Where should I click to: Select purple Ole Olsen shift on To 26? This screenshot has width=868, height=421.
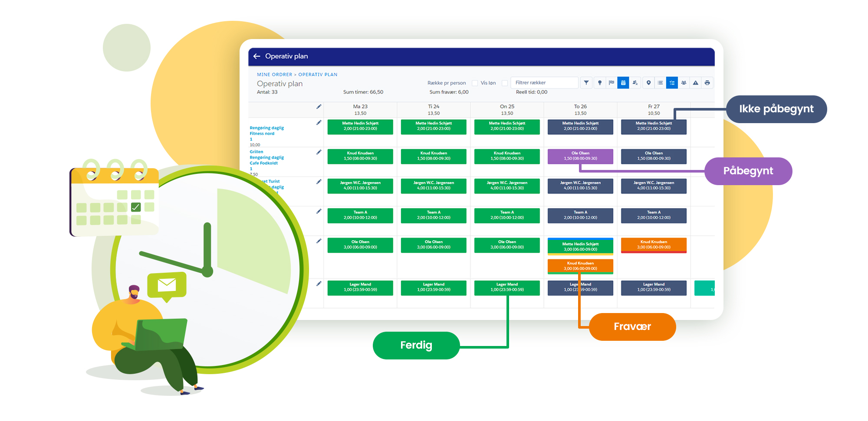coord(580,156)
